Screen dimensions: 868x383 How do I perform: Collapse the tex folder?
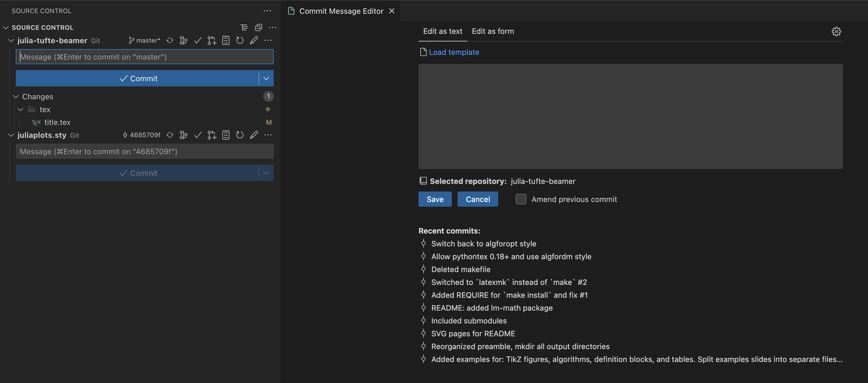(x=20, y=109)
